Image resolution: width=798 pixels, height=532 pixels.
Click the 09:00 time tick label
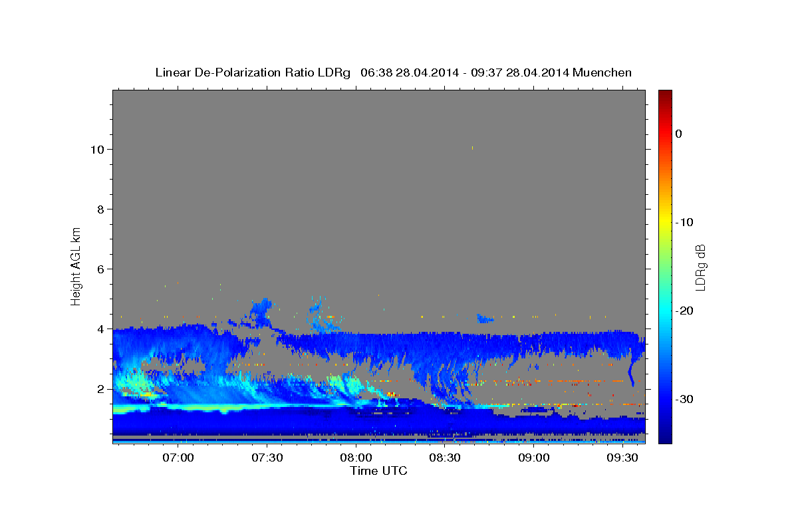[x=534, y=458]
